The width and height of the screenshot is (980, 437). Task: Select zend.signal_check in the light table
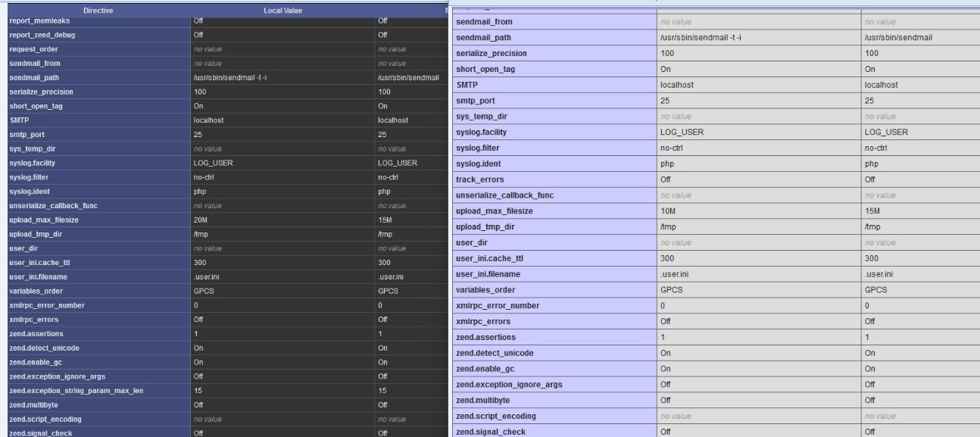tap(491, 432)
